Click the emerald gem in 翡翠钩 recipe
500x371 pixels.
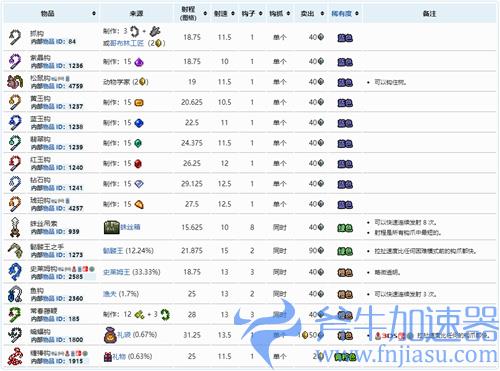click(x=138, y=143)
